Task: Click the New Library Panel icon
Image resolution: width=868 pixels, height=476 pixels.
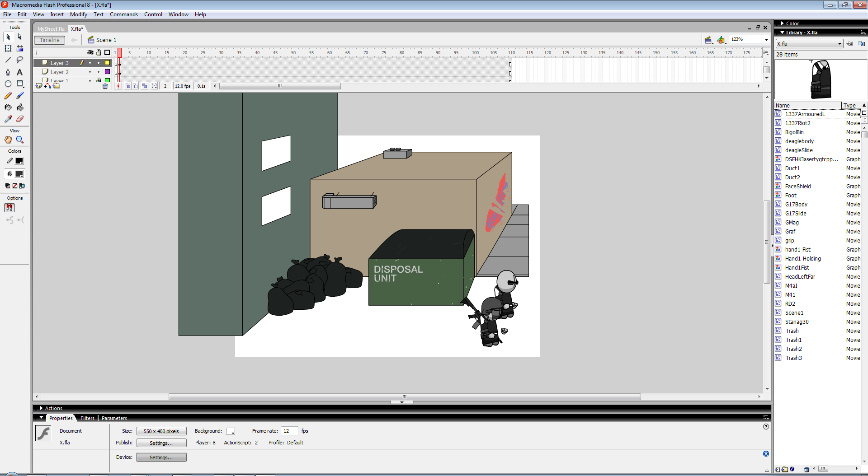Action: click(862, 44)
